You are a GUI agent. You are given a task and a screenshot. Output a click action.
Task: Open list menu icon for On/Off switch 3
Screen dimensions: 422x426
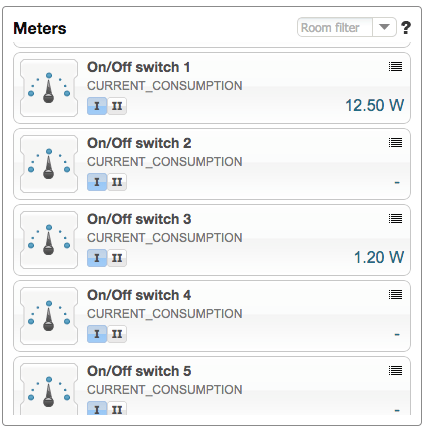coord(395,219)
